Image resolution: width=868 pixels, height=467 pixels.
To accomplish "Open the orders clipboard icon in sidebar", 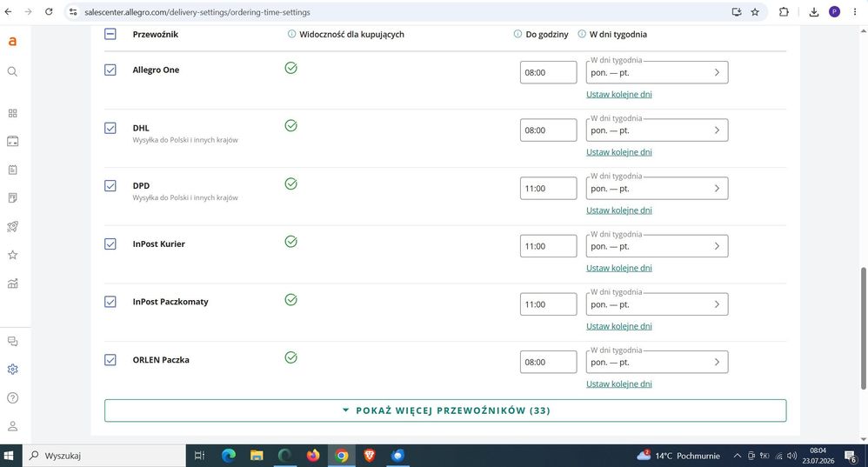I will 12,170.
